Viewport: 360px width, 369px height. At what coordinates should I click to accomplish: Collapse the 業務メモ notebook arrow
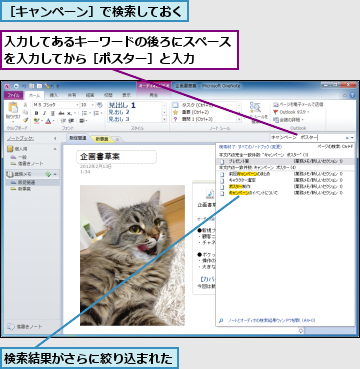point(55,174)
